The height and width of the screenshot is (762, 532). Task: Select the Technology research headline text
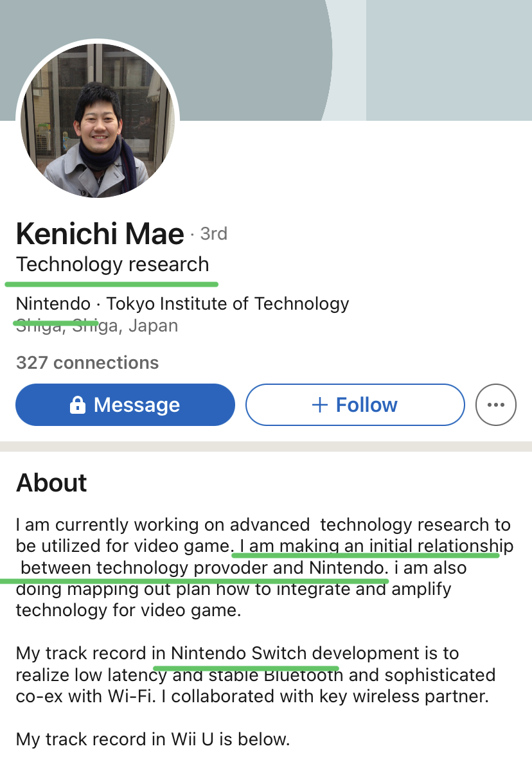(x=112, y=264)
